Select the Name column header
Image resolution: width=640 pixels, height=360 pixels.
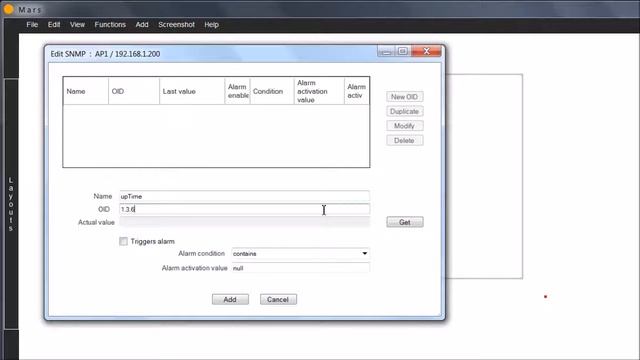pos(86,91)
